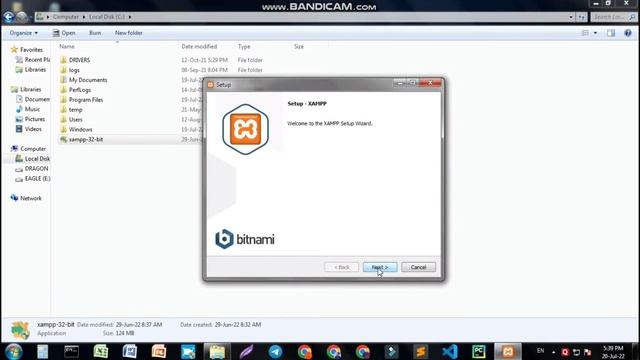Image resolution: width=640 pixels, height=360 pixels.
Task: Select Local Disk in the navigation pane
Action: [x=37, y=159]
